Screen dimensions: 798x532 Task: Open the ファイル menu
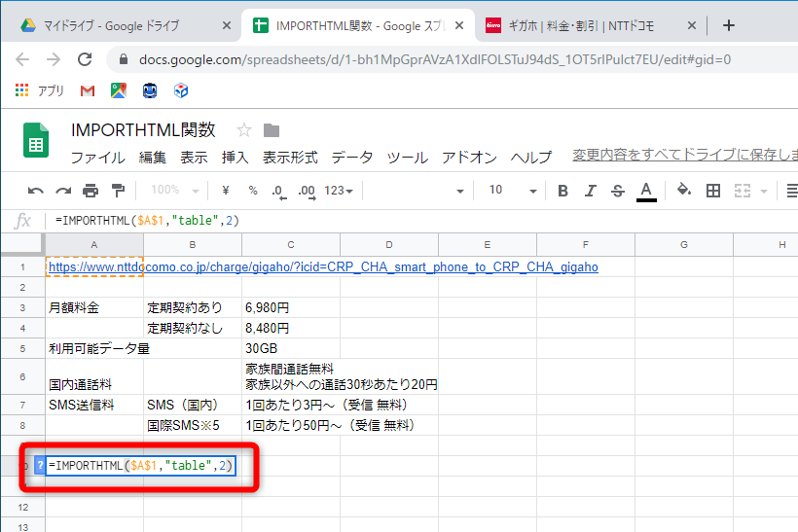coord(97,158)
